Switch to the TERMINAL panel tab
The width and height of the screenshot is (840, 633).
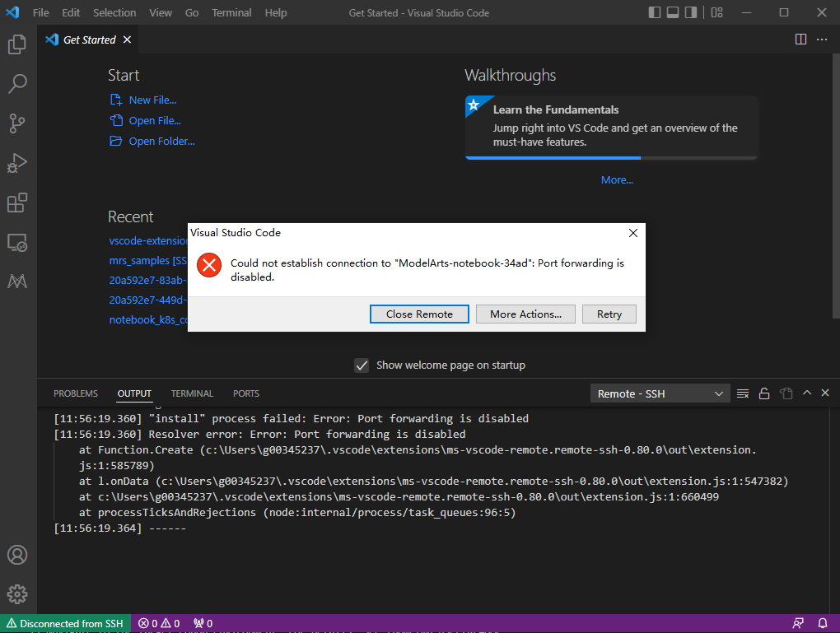pyautogui.click(x=192, y=393)
